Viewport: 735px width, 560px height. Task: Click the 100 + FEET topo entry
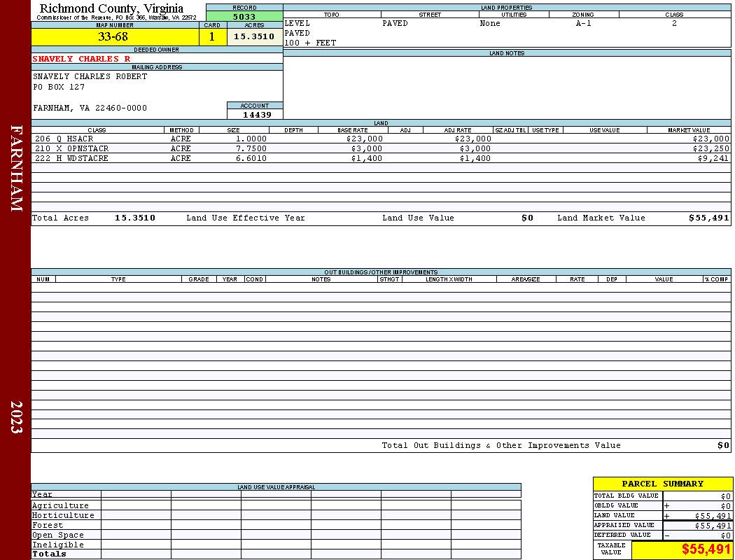[x=310, y=43]
